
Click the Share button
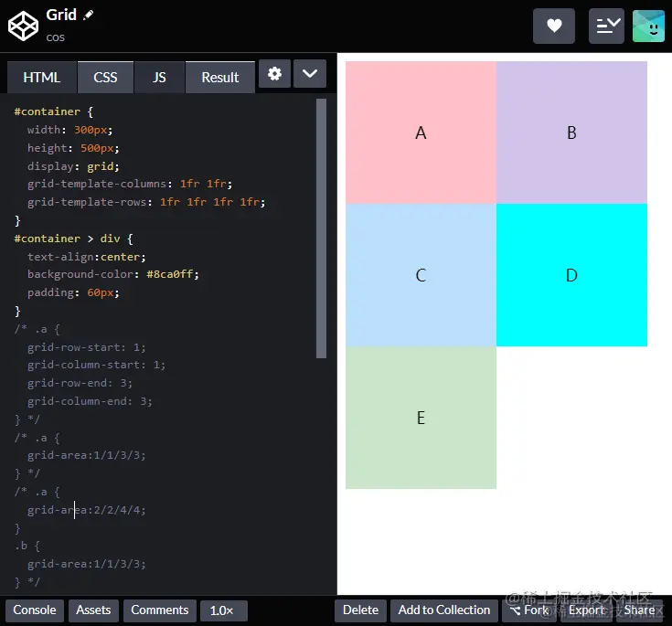[640, 610]
